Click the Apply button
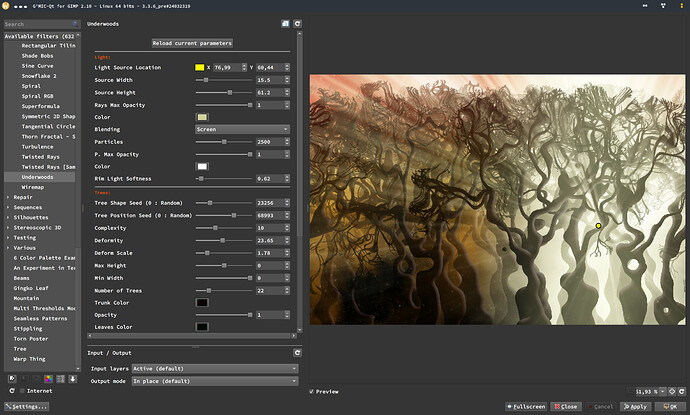This screenshot has width=690, height=415. click(634, 407)
